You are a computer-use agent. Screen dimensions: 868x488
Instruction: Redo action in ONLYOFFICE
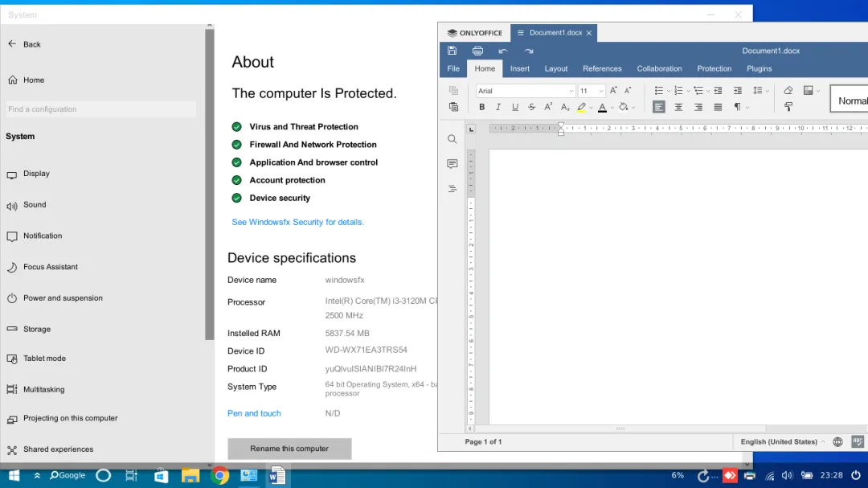coord(529,51)
